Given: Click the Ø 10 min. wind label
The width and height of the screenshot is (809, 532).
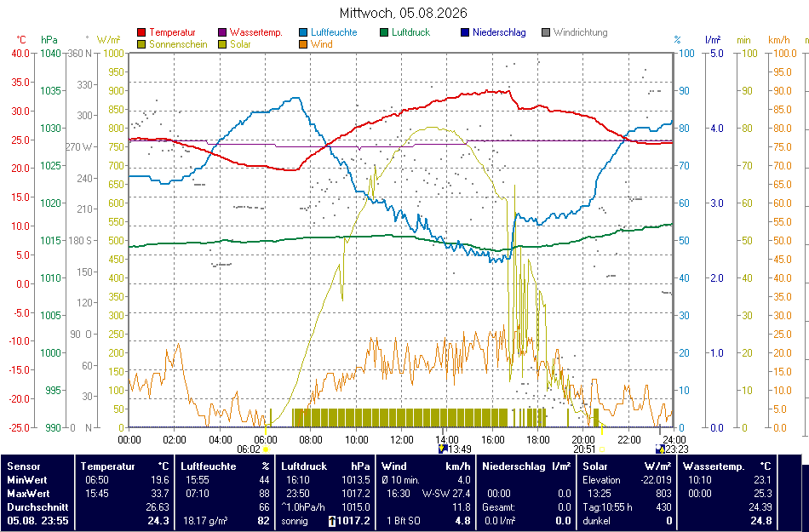Looking at the screenshot, I should pos(400,480).
